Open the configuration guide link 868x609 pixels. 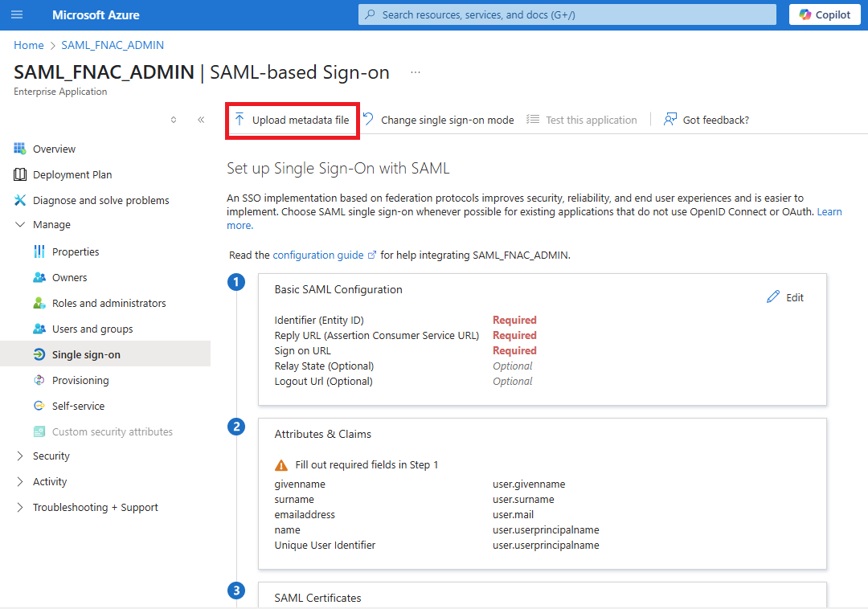319,255
